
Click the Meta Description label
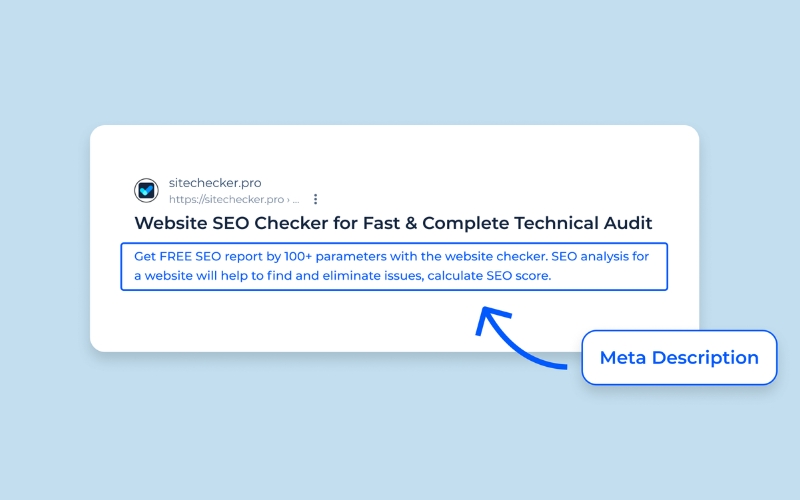coord(679,357)
